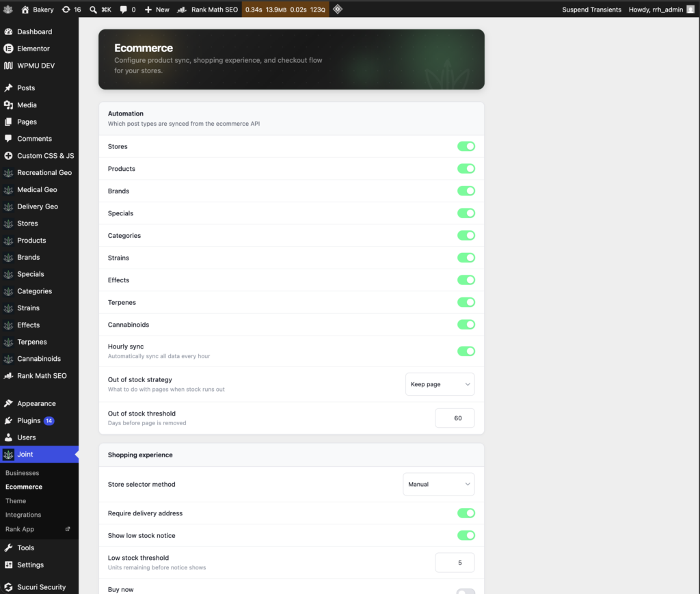Click the Recreational Geo leaf icon
This screenshot has height=594, width=700.
(x=8, y=173)
